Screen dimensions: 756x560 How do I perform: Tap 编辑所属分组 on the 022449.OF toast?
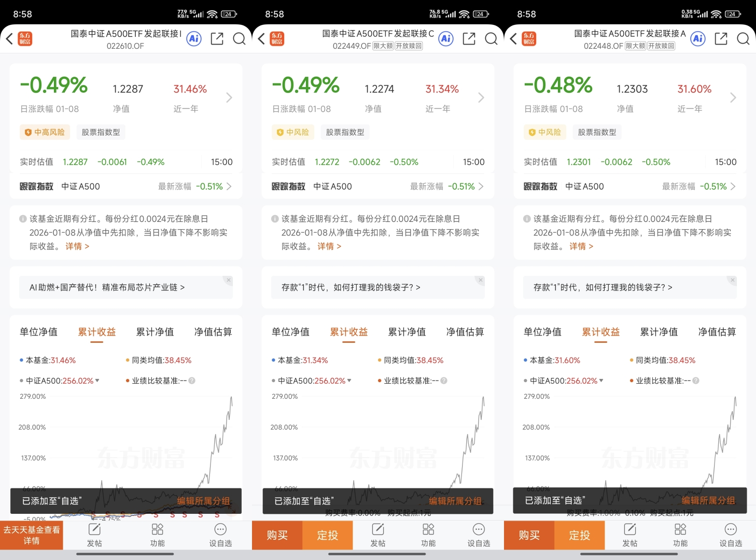(x=455, y=501)
